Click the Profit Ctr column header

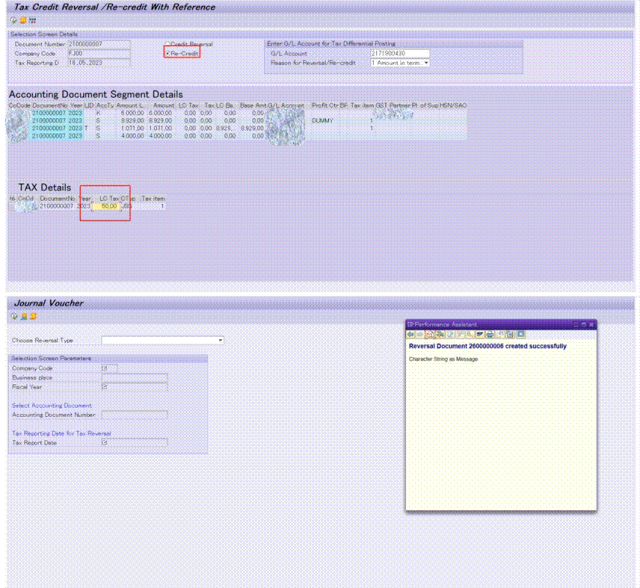325,105
